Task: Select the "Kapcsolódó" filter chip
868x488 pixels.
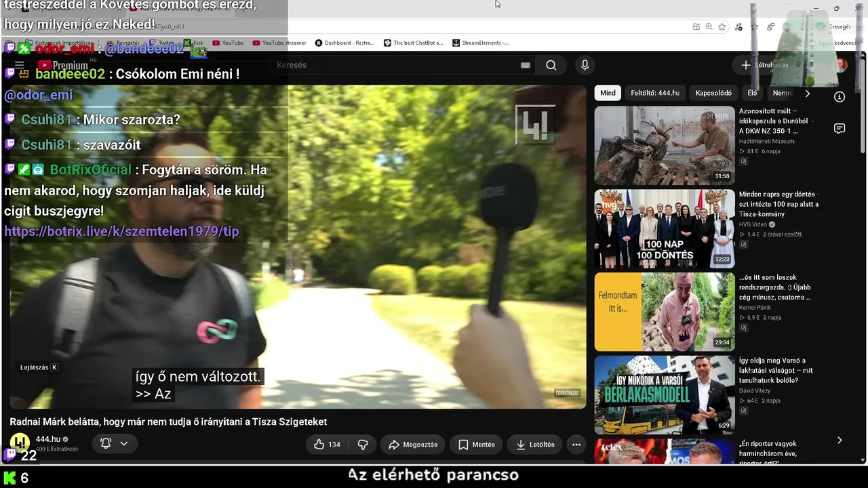Action: [x=713, y=93]
